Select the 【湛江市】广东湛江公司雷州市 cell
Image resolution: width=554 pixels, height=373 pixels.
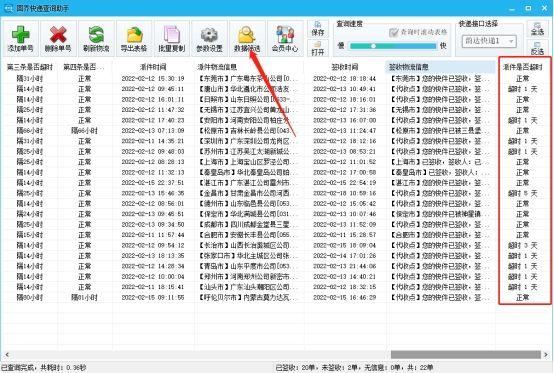click(249, 183)
